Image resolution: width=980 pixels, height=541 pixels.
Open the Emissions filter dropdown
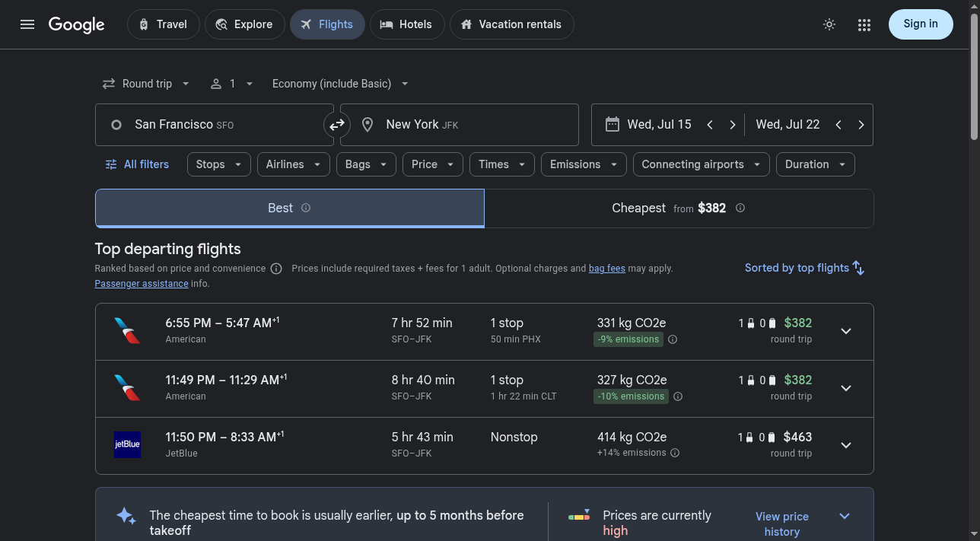pyautogui.click(x=584, y=164)
